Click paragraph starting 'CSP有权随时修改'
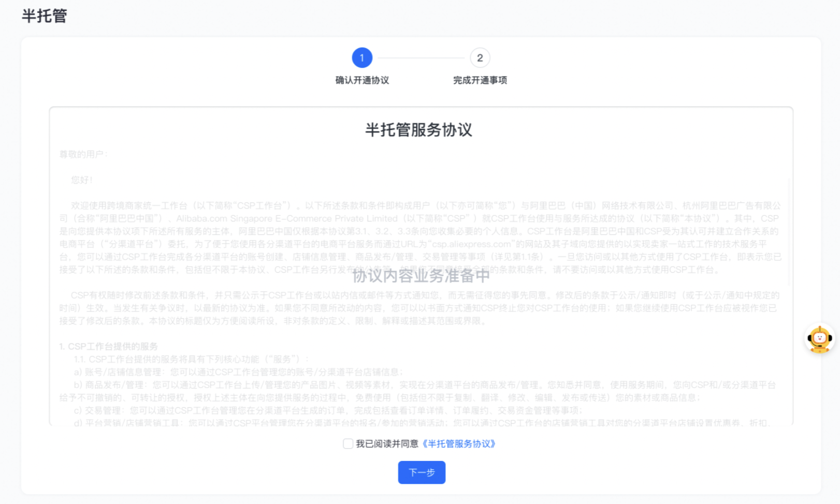Image resolution: width=840 pixels, height=504 pixels. pos(419,308)
